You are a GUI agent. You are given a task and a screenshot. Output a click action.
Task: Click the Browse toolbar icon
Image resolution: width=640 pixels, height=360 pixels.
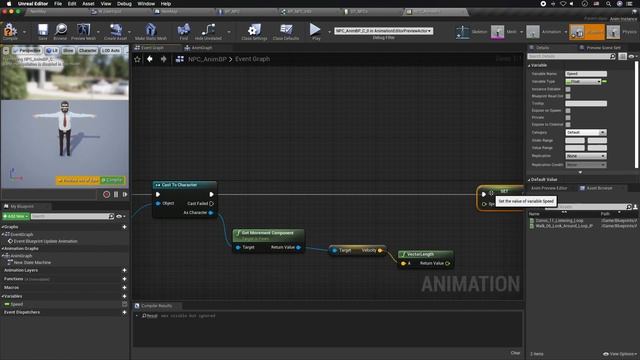coord(60,30)
